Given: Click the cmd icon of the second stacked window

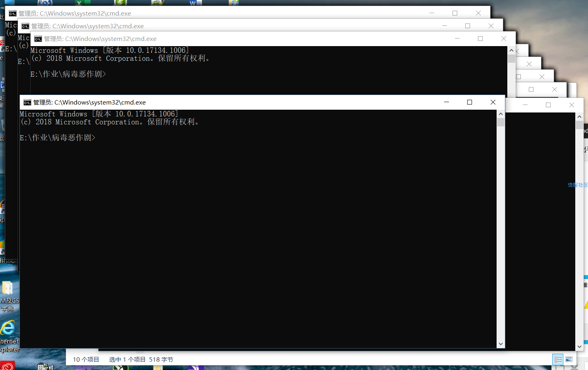Looking at the screenshot, I should click(25, 26).
